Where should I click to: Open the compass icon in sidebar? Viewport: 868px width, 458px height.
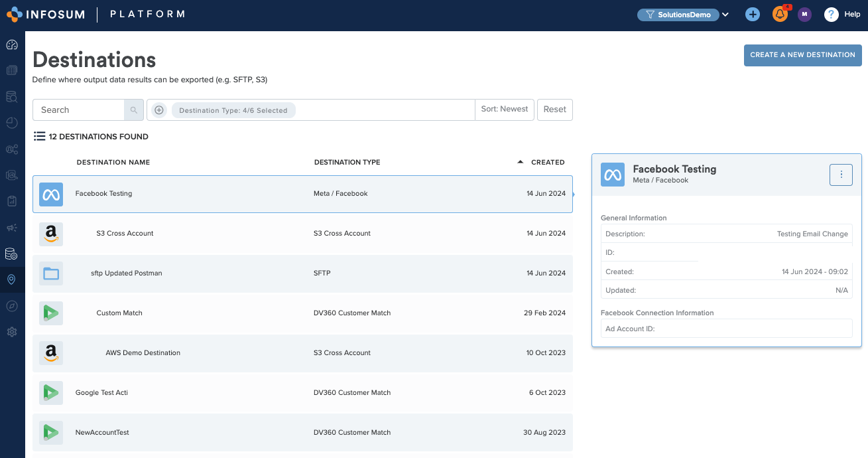pyautogui.click(x=12, y=306)
